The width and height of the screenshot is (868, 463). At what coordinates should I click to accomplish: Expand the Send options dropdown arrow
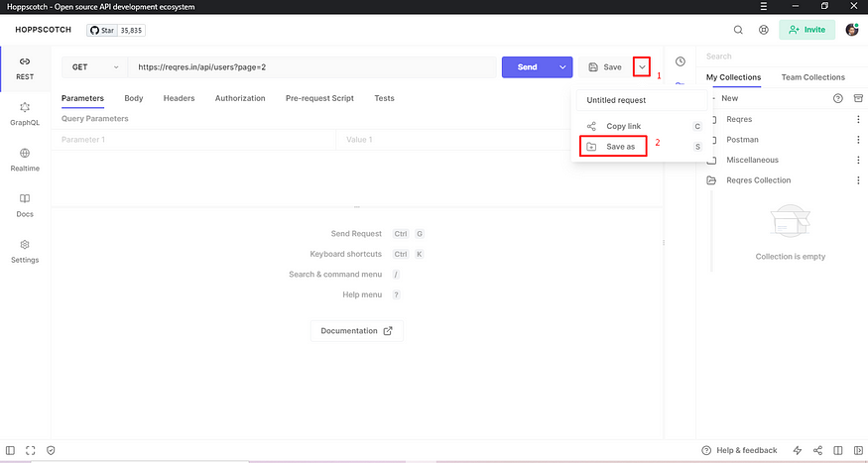(x=562, y=67)
